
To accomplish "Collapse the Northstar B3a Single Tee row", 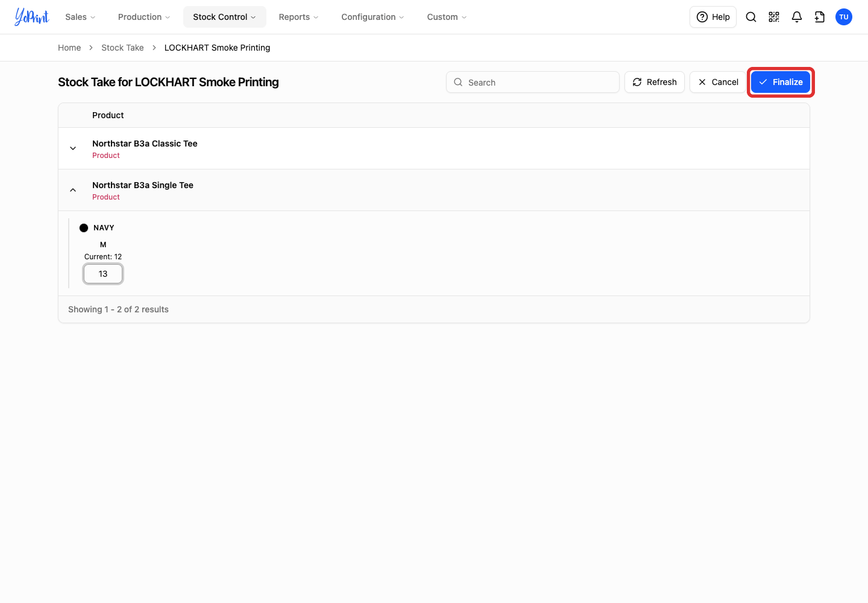I will pos(73,190).
